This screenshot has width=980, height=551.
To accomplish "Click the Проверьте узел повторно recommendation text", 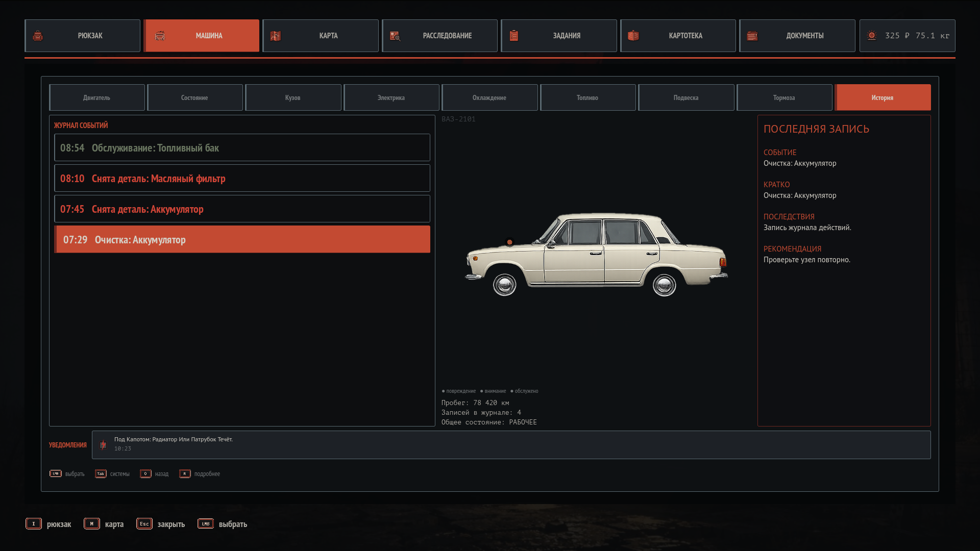I will (807, 260).
